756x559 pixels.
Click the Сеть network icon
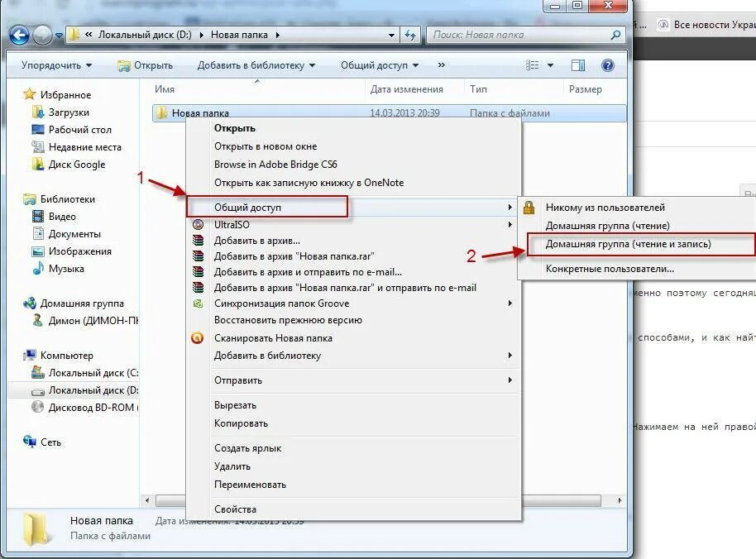point(30,442)
